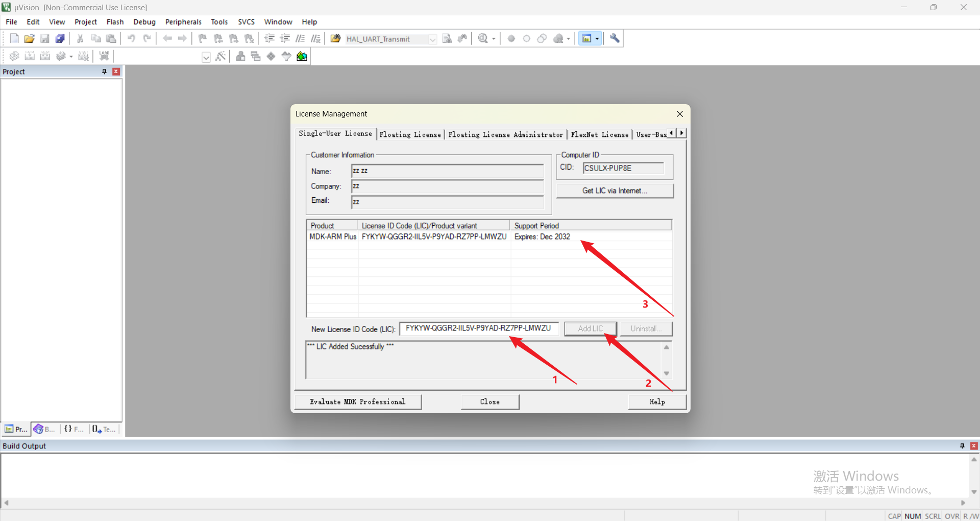Screen dimensions: 980x521
Task: Select the MDK-ARM Plus license row
Action: point(489,236)
